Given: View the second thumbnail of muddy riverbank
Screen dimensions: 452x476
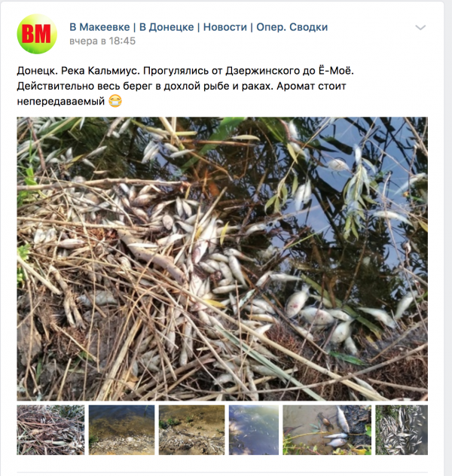Looking at the screenshot, I should click(x=121, y=429).
